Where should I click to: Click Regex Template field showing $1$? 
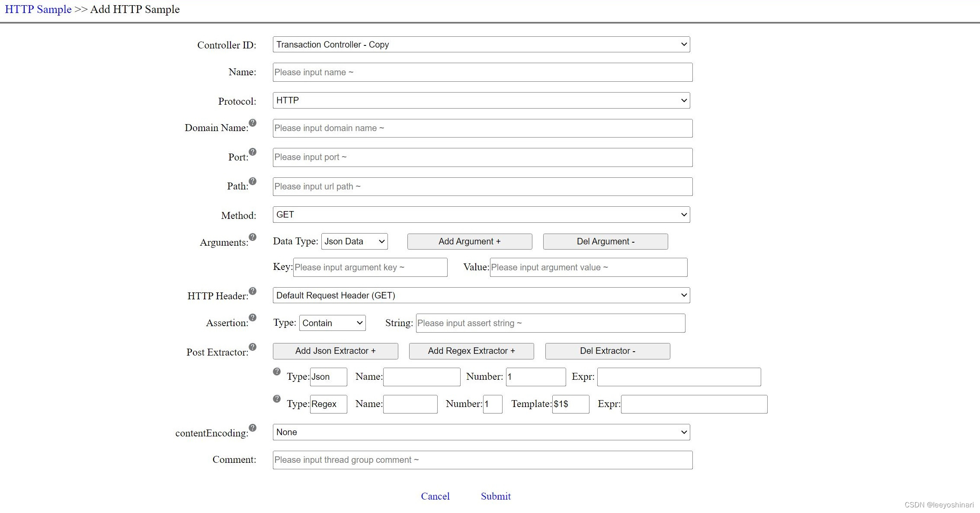pyautogui.click(x=571, y=404)
